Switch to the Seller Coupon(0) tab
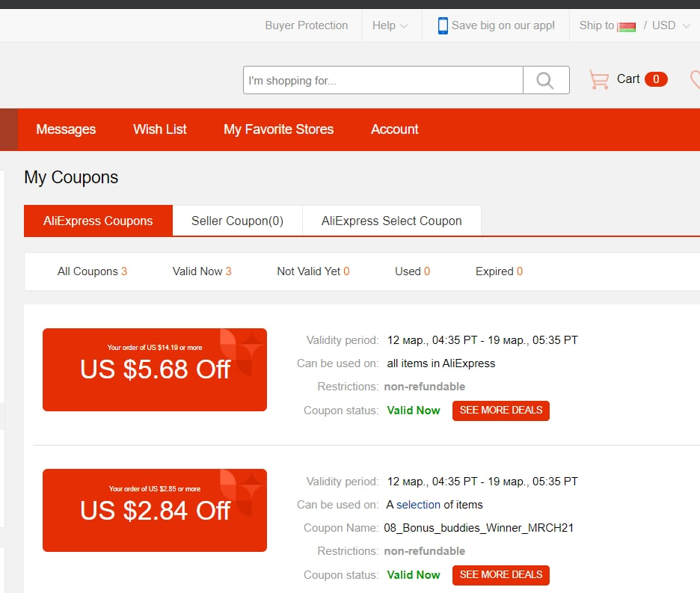This screenshot has width=700, height=593. (238, 221)
